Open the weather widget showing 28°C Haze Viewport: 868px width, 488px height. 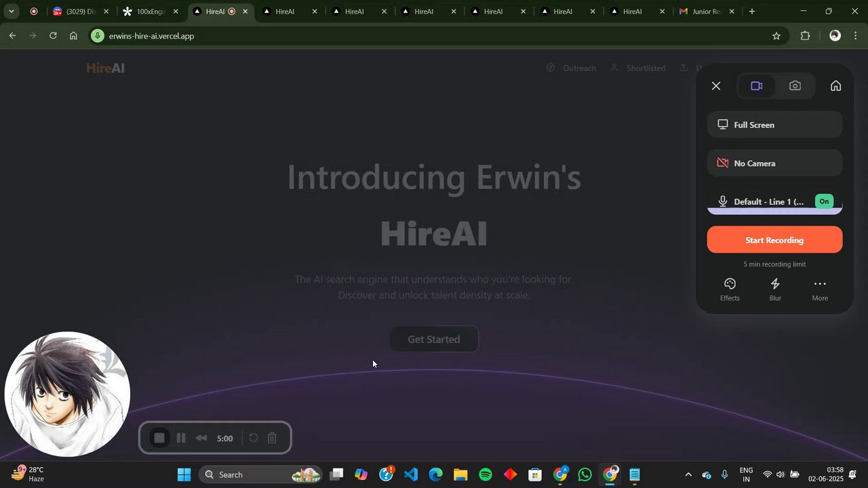click(x=28, y=474)
